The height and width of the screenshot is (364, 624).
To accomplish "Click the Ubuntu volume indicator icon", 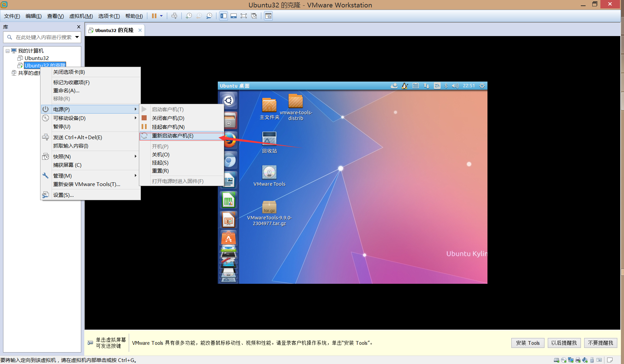I will (455, 86).
